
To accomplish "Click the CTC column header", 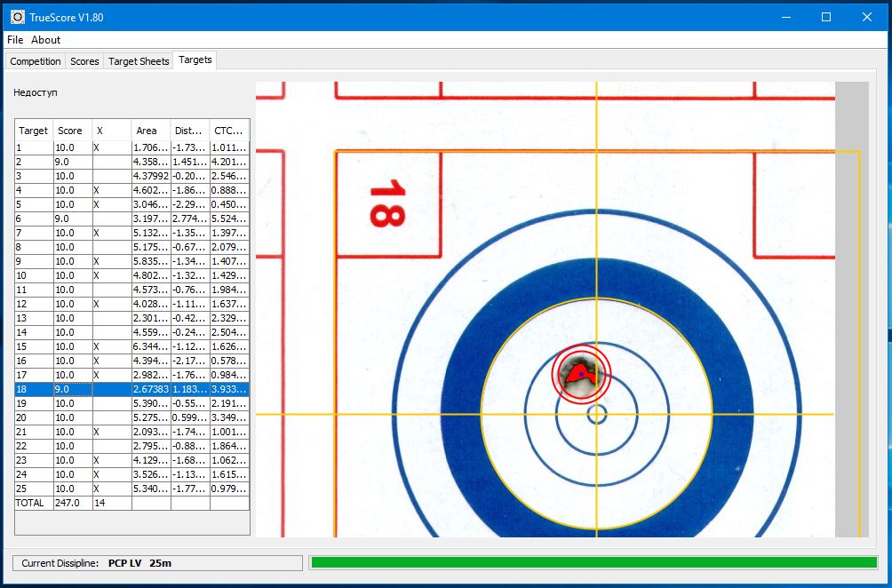I will coord(228,131).
